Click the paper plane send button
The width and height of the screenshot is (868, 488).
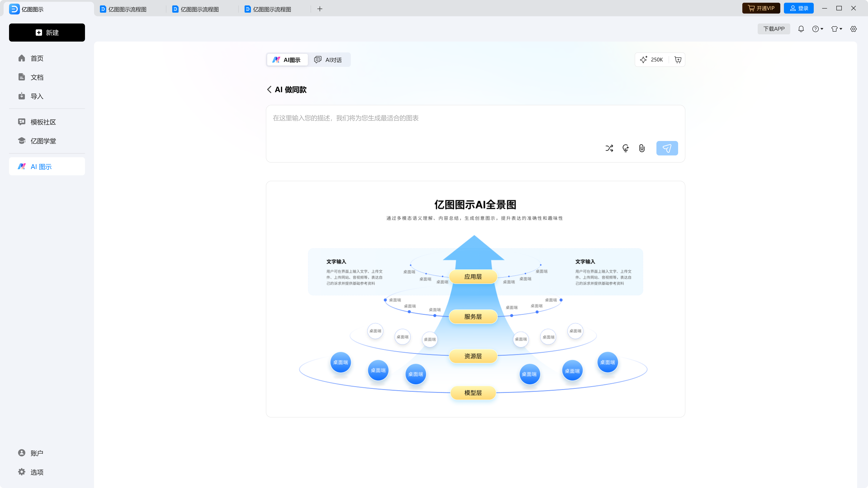pos(667,148)
